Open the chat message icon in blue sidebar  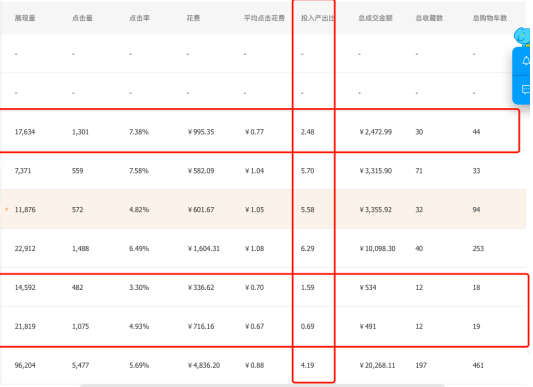526,89
